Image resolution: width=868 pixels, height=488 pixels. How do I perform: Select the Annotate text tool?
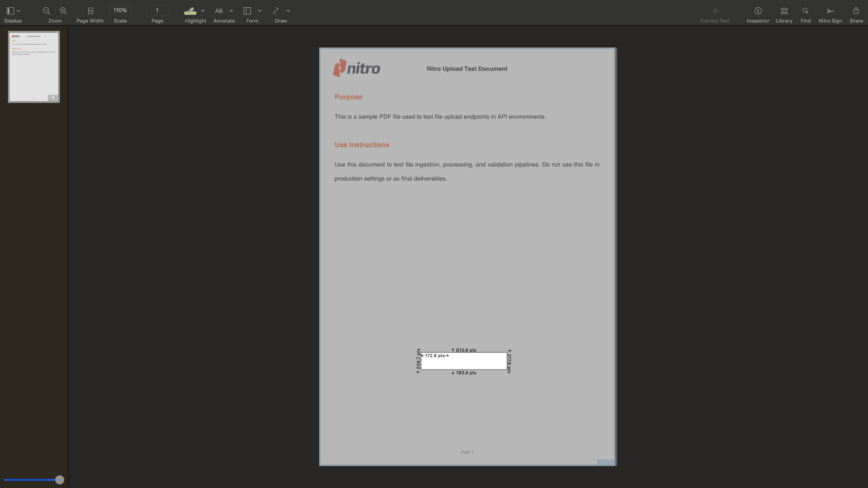pos(219,11)
